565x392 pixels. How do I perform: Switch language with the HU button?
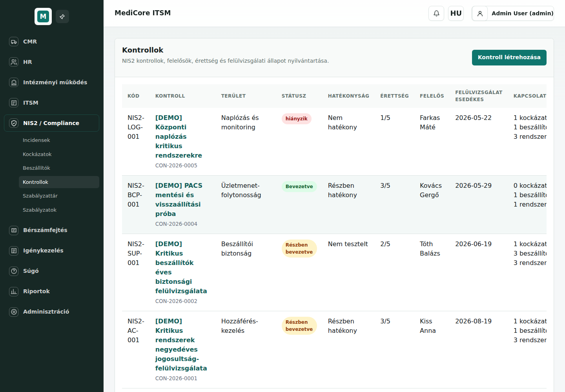coord(456,13)
